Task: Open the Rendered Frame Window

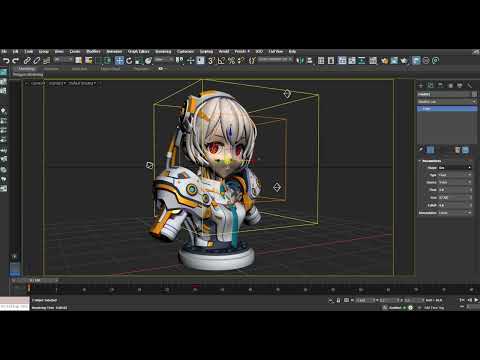Action: coord(394,60)
